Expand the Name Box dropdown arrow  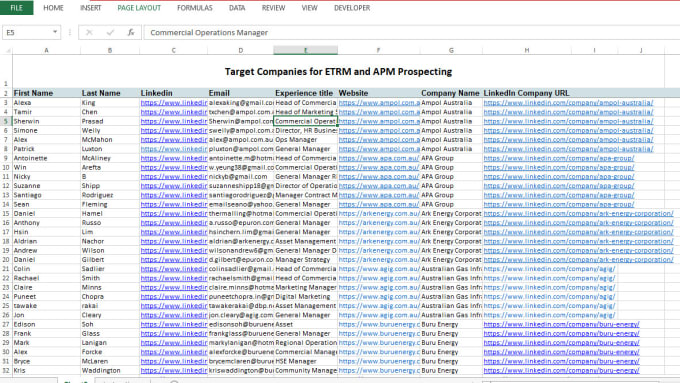[55, 32]
